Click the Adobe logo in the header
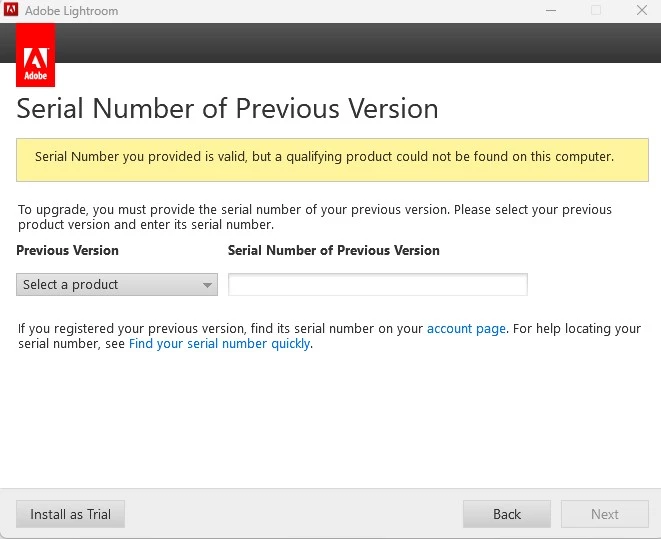 pyautogui.click(x=35, y=55)
